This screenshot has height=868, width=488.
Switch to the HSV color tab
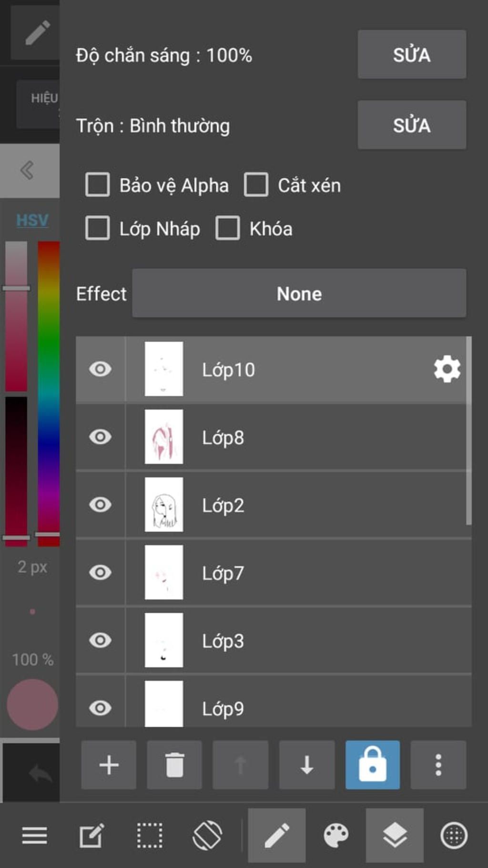pyautogui.click(x=32, y=220)
